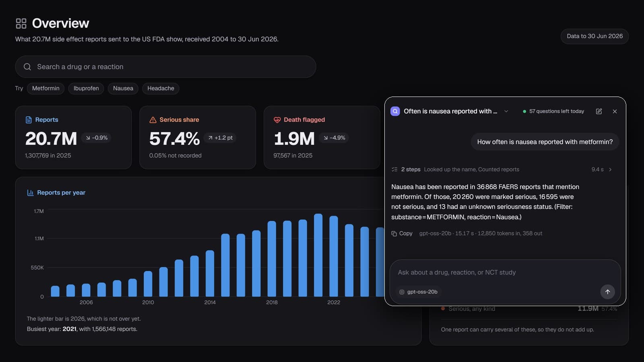Image resolution: width=644 pixels, height=362 pixels.
Task: Click the 97,567 in 2025 text
Action: pyautogui.click(x=293, y=155)
